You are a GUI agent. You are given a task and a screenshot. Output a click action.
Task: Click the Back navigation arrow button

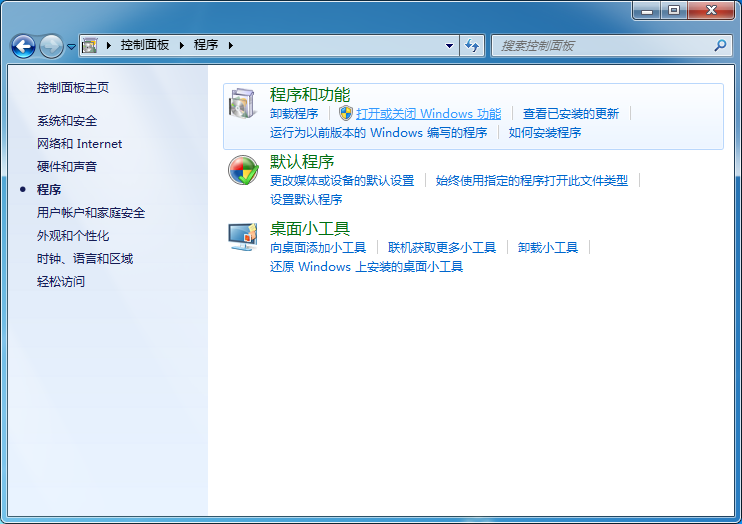[23, 46]
